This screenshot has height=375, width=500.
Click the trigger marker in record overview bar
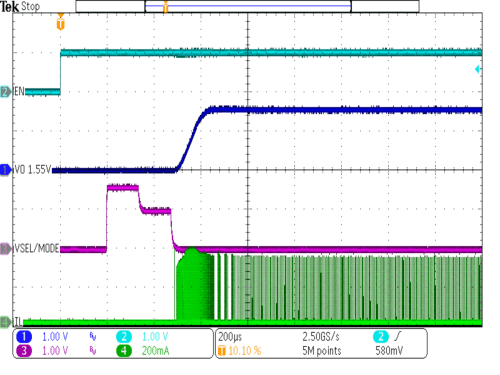(166, 7)
